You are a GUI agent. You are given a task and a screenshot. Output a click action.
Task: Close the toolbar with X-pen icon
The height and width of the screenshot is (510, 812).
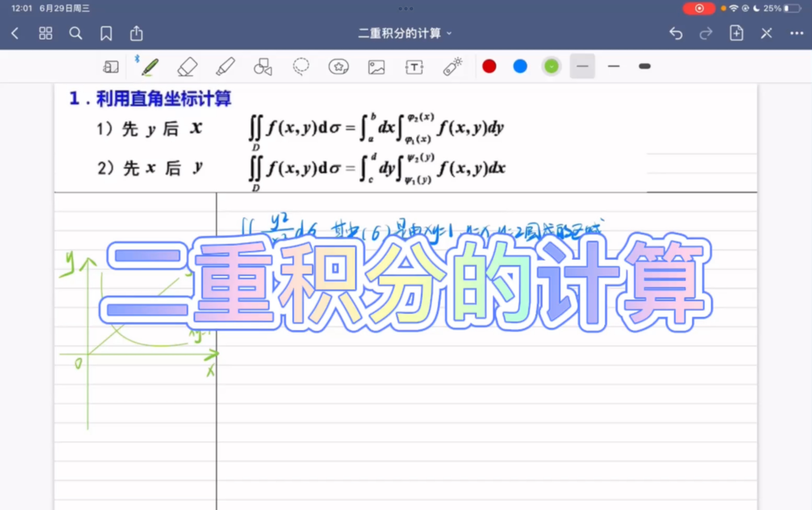(x=766, y=33)
